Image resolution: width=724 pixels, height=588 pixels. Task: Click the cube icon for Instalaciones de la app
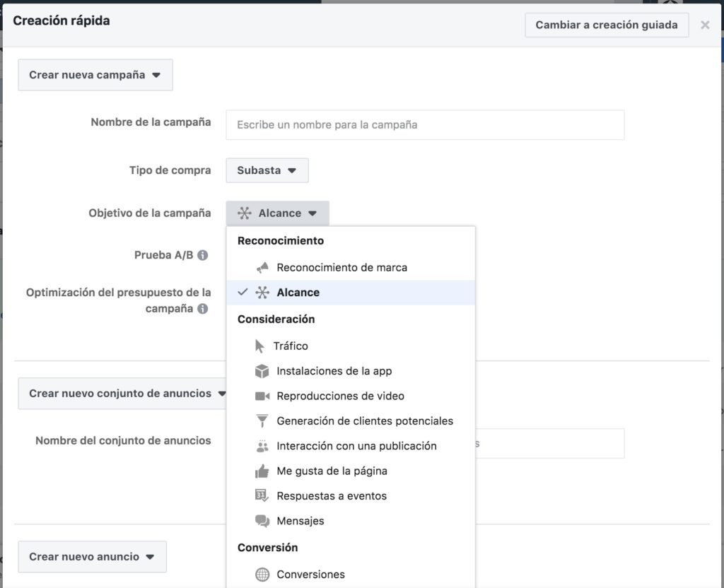(x=262, y=371)
